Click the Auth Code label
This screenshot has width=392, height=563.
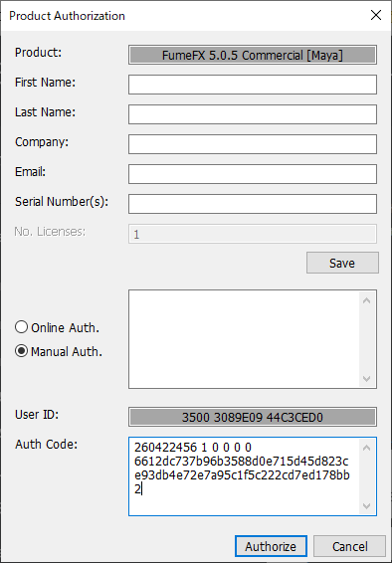(46, 445)
